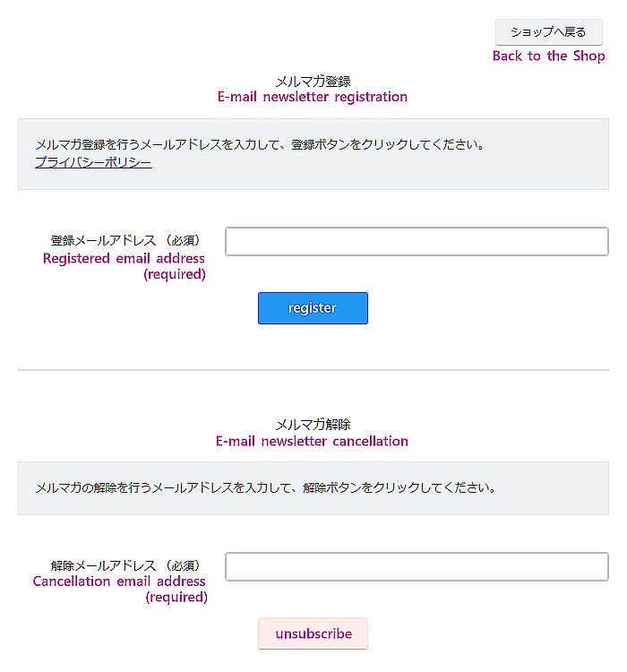Image resolution: width=627 pixels, height=672 pixels.
Task: Click the Cancellation email address translation text
Action: pos(119,582)
